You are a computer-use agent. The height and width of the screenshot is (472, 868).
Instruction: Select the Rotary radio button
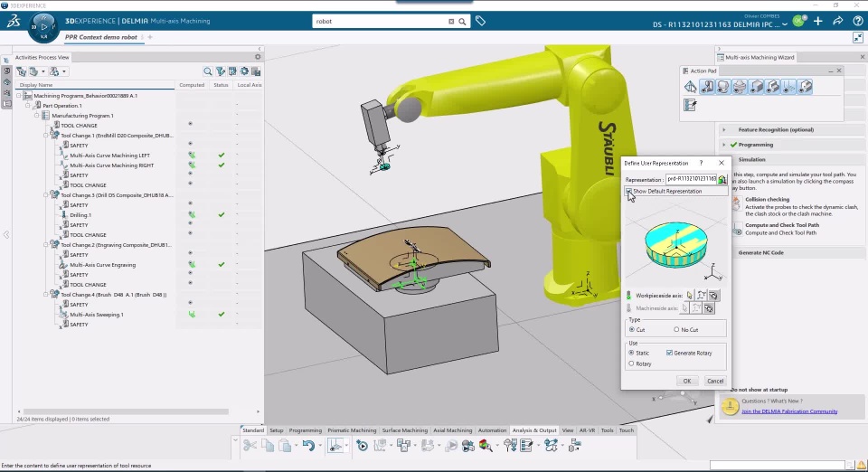632,363
